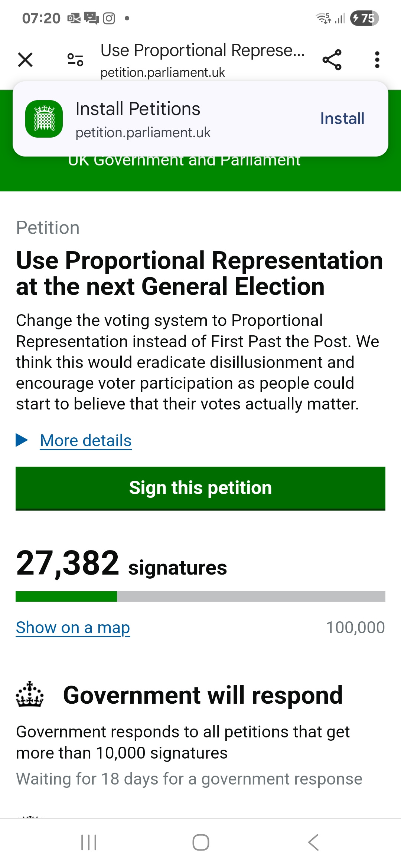401x868 pixels.
Task: Open the three-dot overflow menu
Action: coord(377,60)
